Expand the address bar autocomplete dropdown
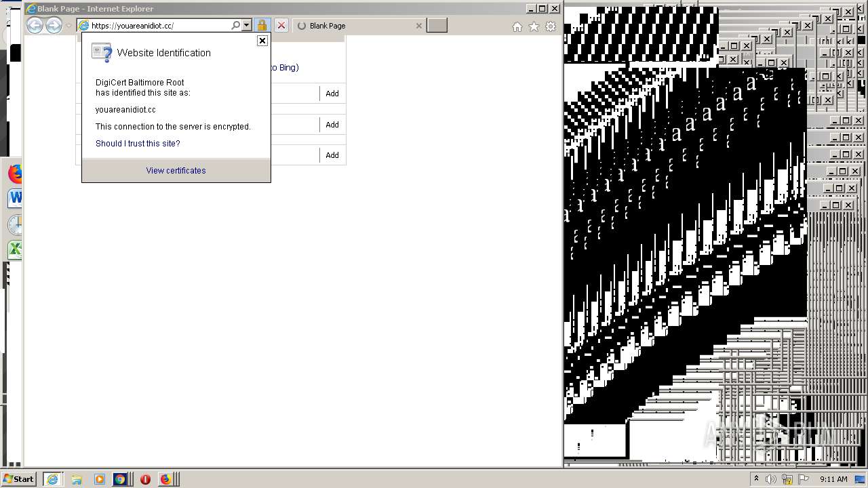 tap(247, 25)
